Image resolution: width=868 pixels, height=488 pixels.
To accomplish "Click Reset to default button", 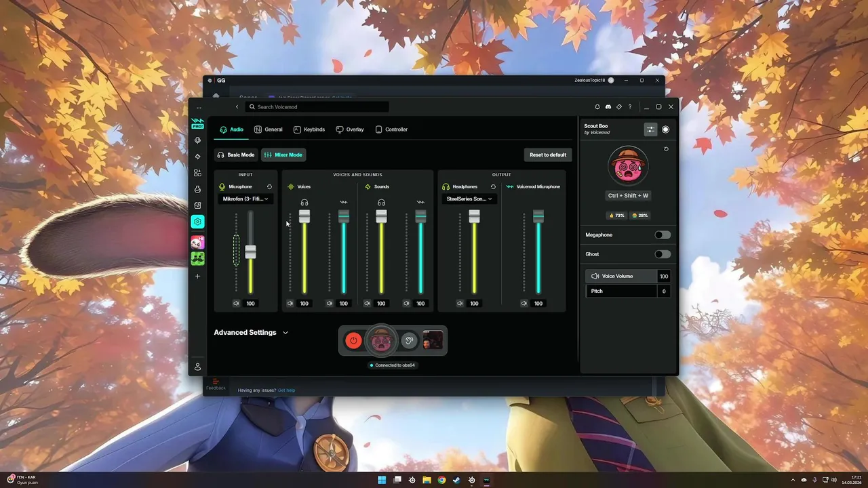I will pos(548,155).
